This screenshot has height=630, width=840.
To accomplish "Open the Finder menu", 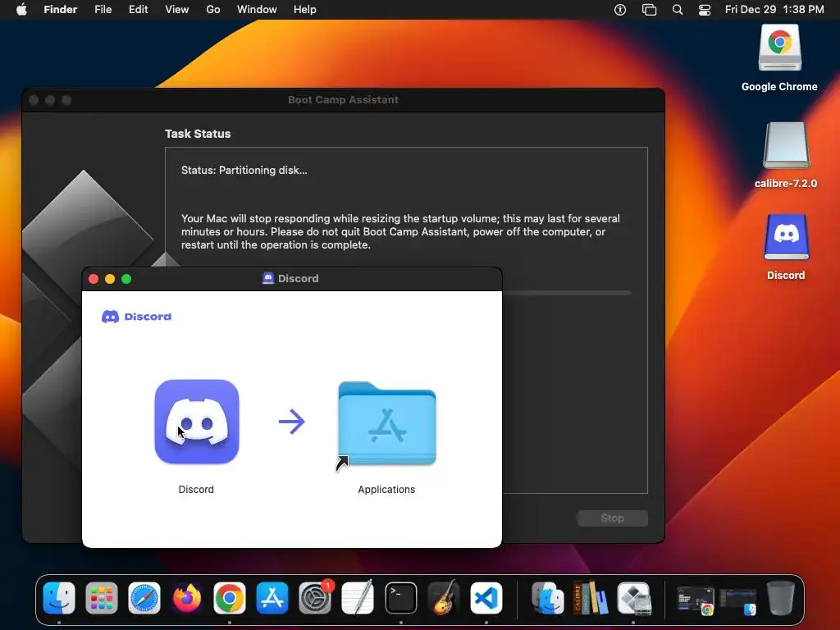I will [x=61, y=10].
